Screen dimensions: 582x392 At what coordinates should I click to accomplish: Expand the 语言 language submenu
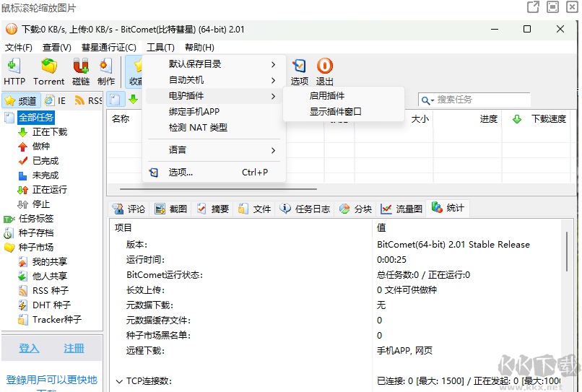pyautogui.click(x=214, y=150)
